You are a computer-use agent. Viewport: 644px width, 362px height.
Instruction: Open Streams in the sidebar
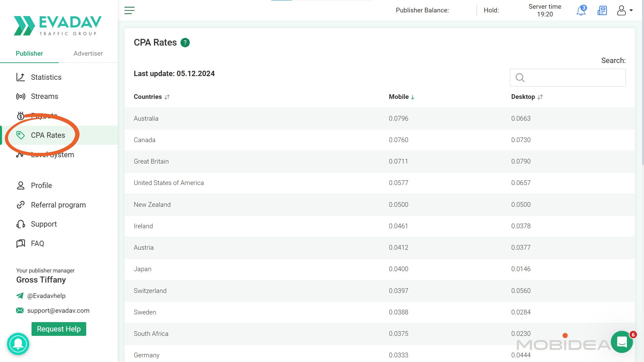[45, 97]
